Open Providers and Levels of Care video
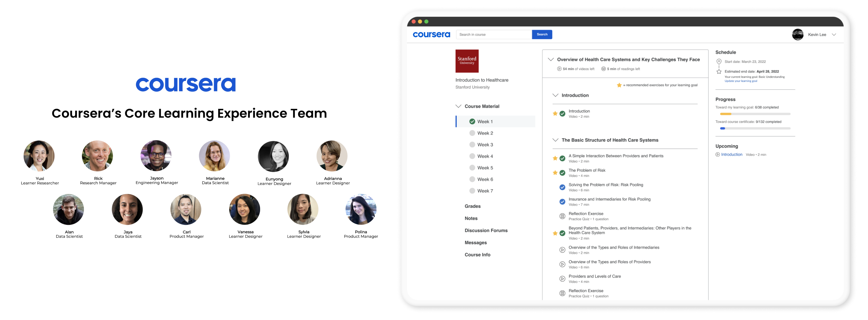Screen dimensions: 868x320 595,277
